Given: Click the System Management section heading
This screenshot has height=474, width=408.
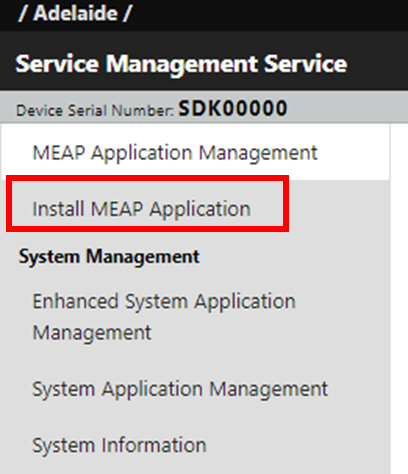Looking at the screenshot, I should tap(109, 257).
